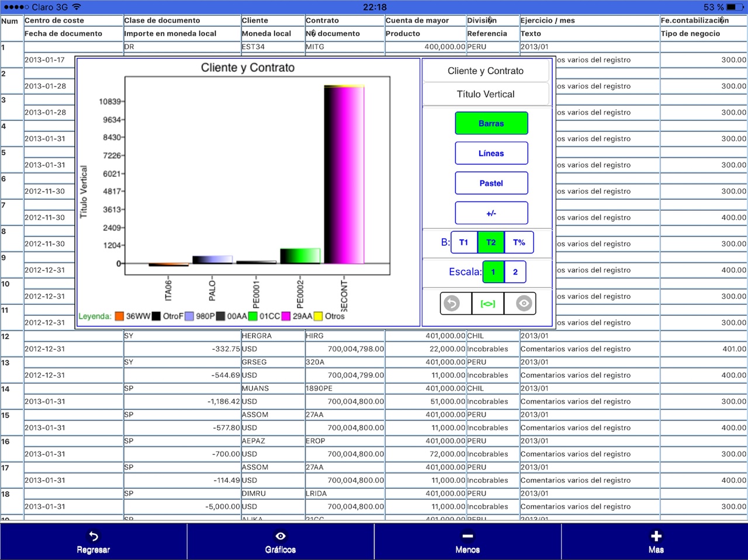Click the orange 36WW legend swatch
The width and height of the screenshot is (748, 560).
tap(119, 316)
